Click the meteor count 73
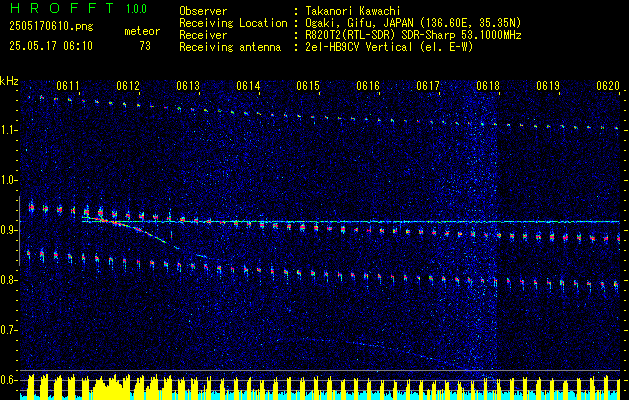Viewport: 629px width, 400px height. [145, 46]
